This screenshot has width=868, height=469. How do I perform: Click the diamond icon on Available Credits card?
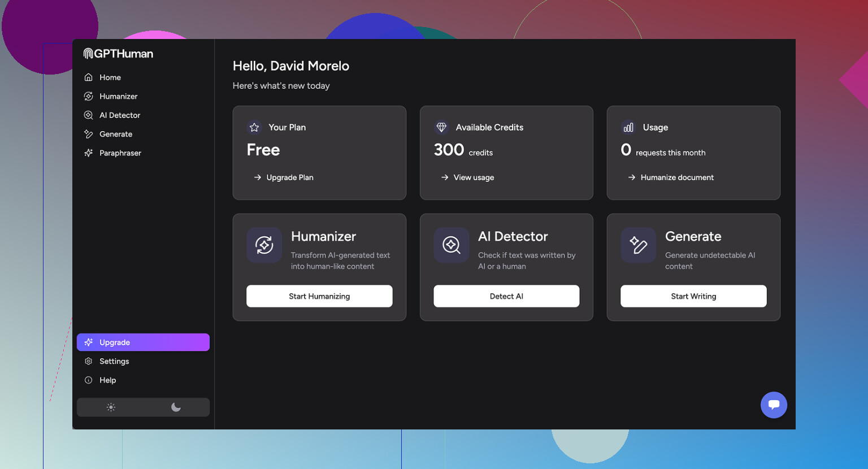[x=441, y=127]
